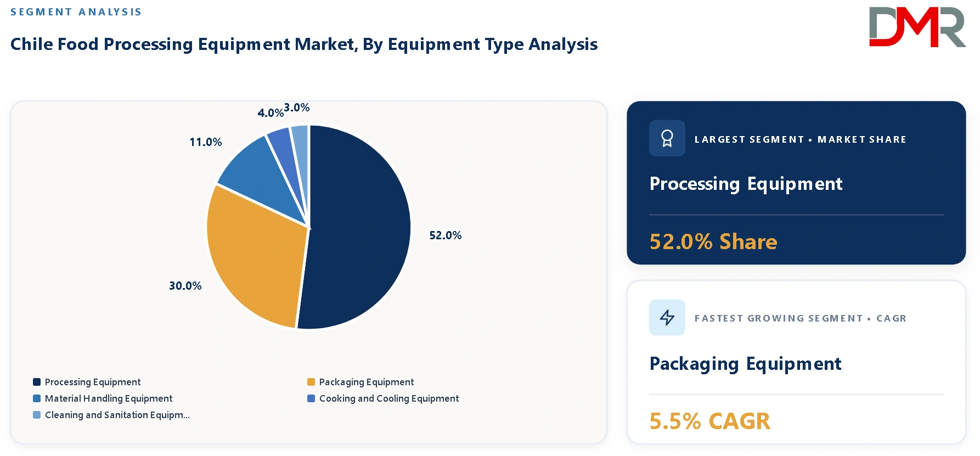This screenshot has height=456, width=980.
Task: Click Packaging Equipment heading in the white card
Action: (745, 364)
